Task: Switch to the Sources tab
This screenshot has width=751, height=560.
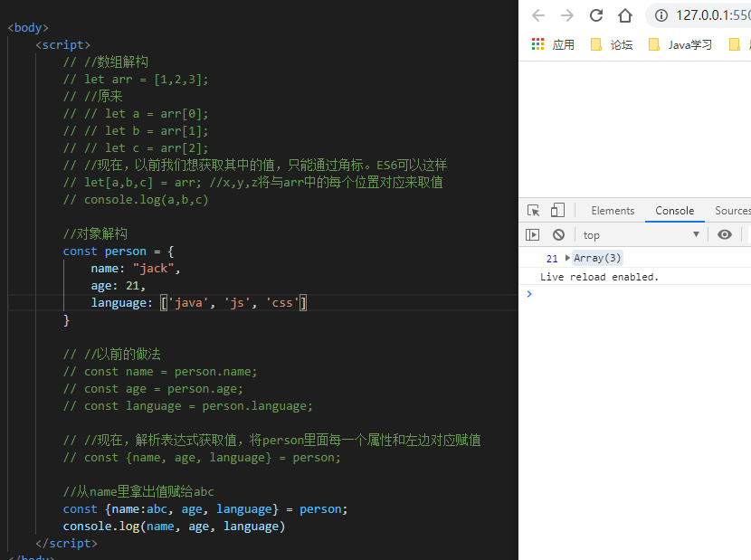Action: [x=733, y=210]
